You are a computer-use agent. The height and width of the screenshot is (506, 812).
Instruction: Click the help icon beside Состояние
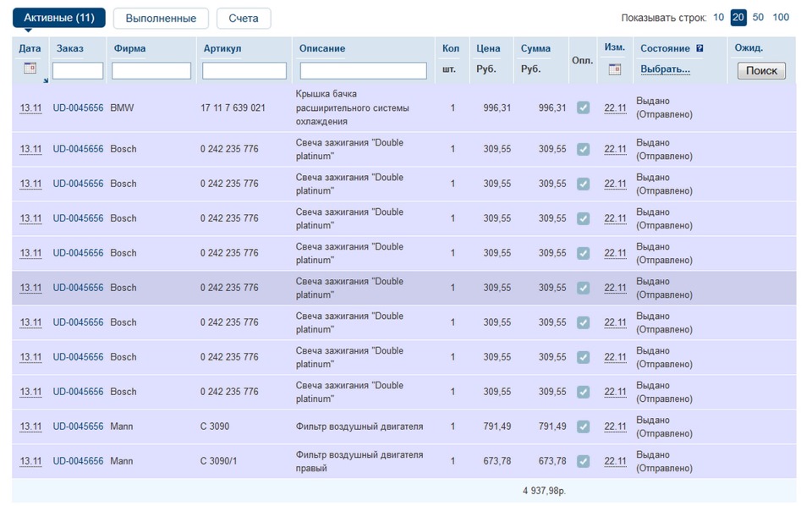[x=700, y=49]
